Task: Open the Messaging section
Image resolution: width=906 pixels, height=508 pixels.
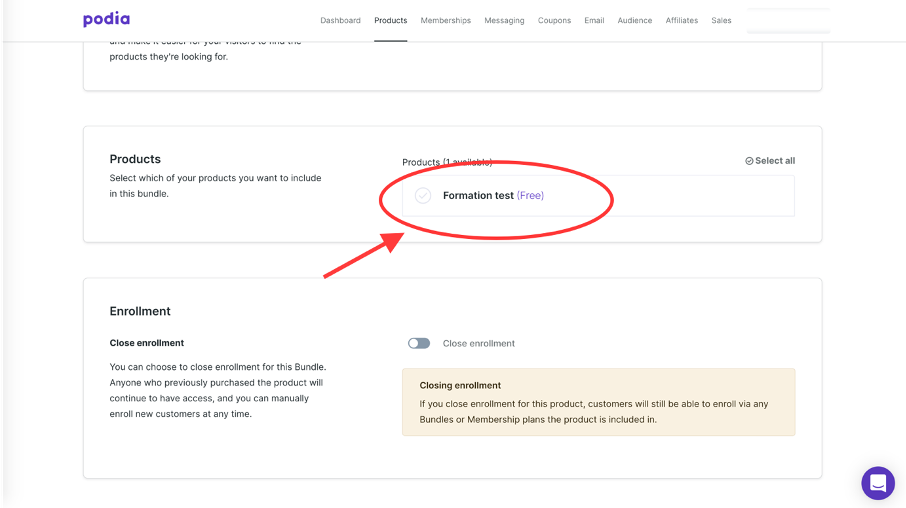Action: click(504, 20)
